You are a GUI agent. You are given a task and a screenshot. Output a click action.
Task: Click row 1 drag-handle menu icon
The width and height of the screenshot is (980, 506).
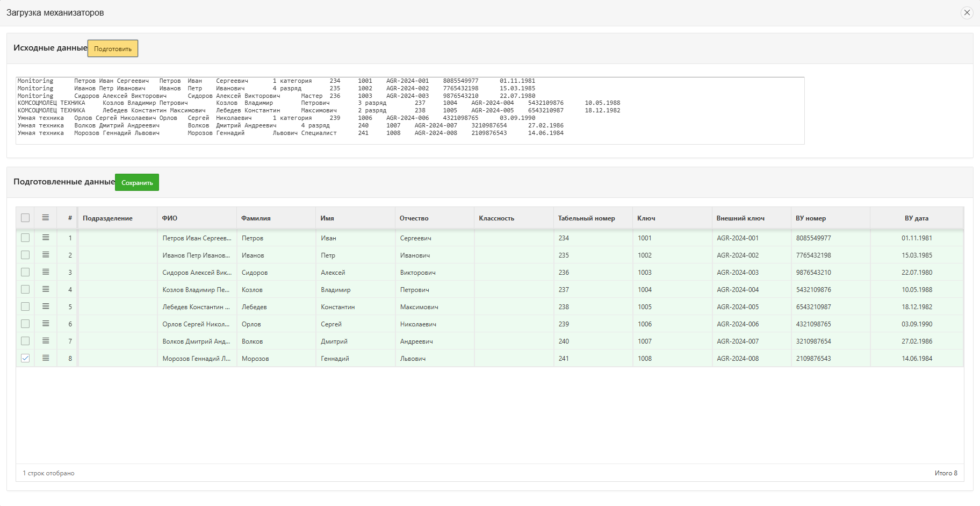click(x=46, y=238)
